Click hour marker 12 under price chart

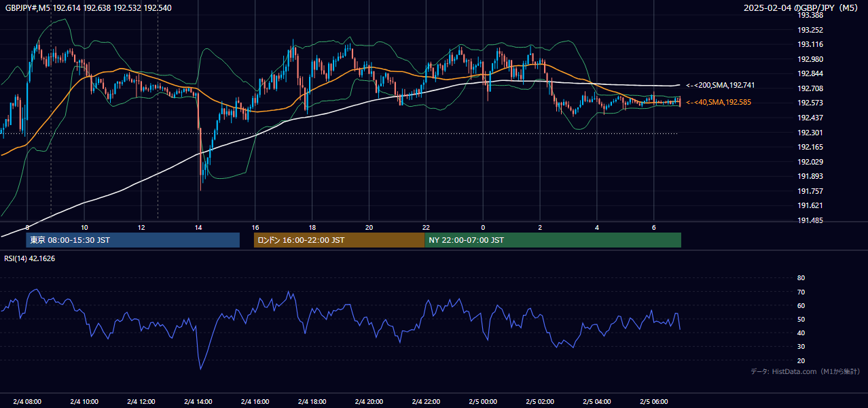pos(141,227)
